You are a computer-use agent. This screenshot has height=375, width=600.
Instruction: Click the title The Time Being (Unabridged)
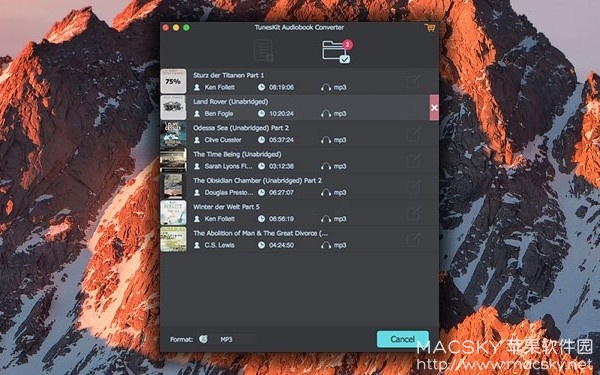coord(237,155)
